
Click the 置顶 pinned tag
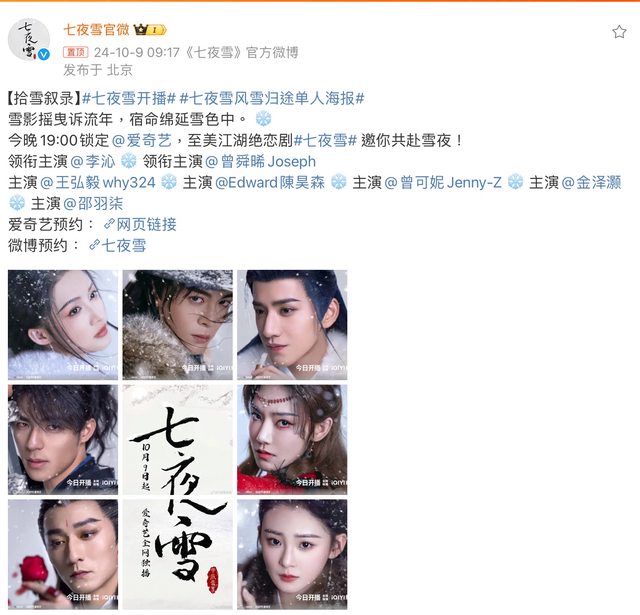pos(76,52)
